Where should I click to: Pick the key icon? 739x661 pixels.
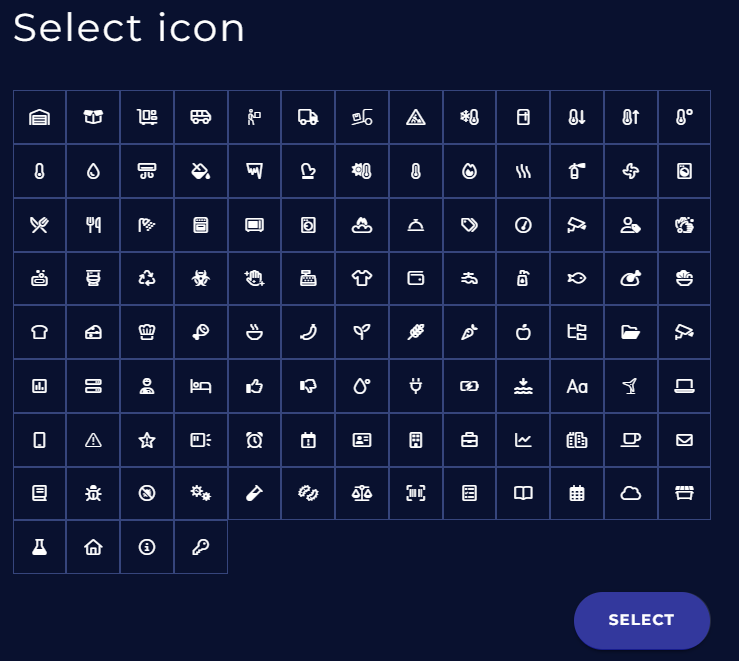tap(201, 547)
